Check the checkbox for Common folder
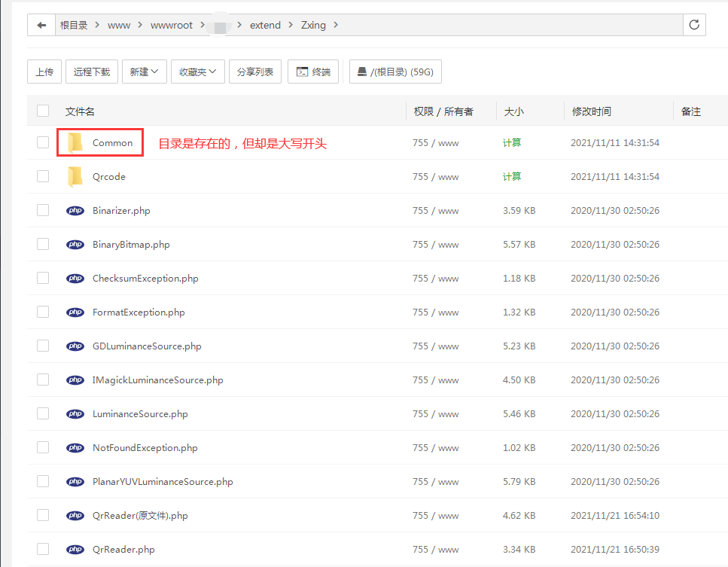The width and height of the screenshot is (728, 567). (42, 142)
